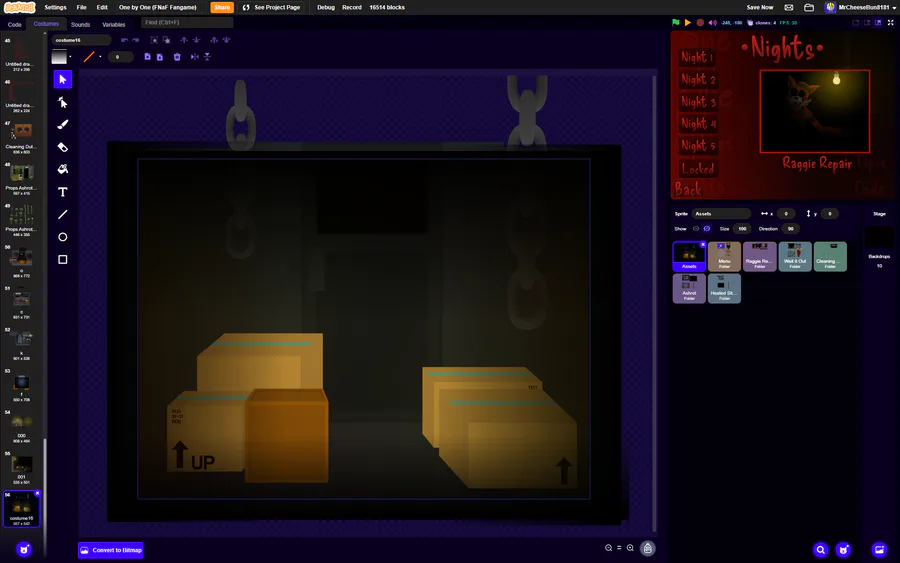Click the sprite Size field
The height and width of the screenshot is (563, 900).
742,228
